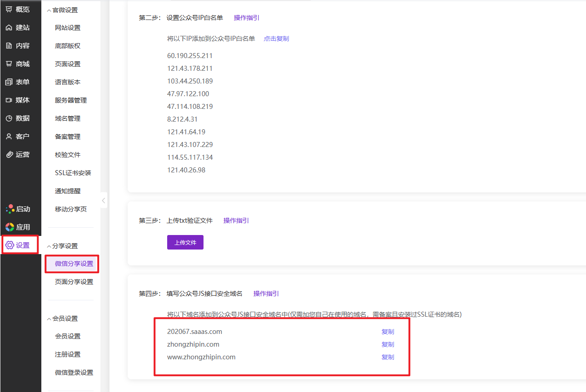This screenshot has height=392, width=586.
Task: Open the 媒体 video camera icon
Action: pos(9,100)
